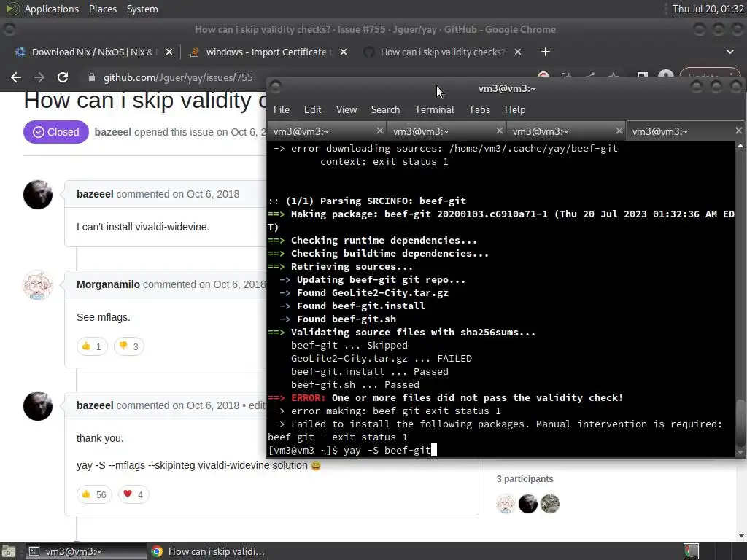Open the System menu in top panel
The image size is (747, 560).
coord(142,9)
